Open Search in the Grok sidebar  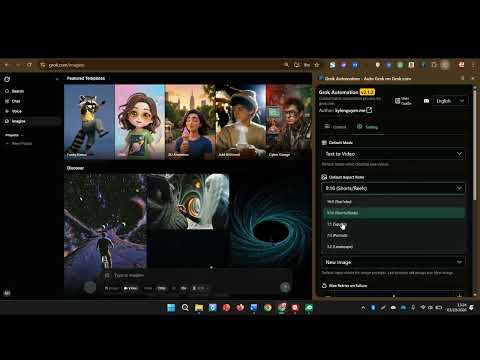(15, 91)
